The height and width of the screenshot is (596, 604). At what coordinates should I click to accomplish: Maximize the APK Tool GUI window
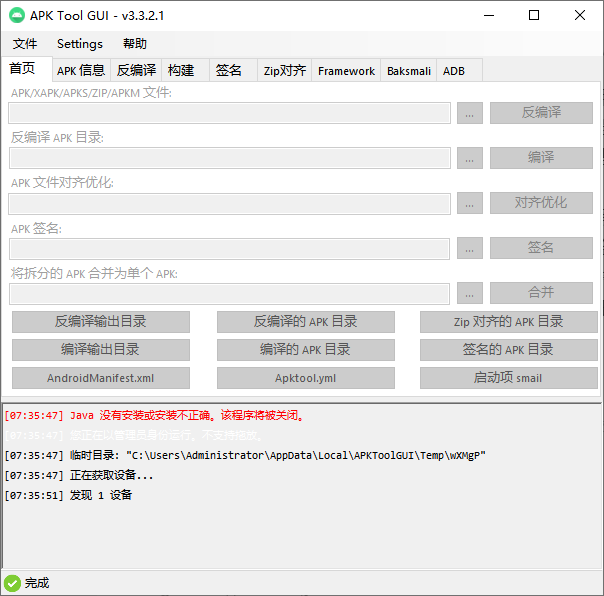click(534, 15)
